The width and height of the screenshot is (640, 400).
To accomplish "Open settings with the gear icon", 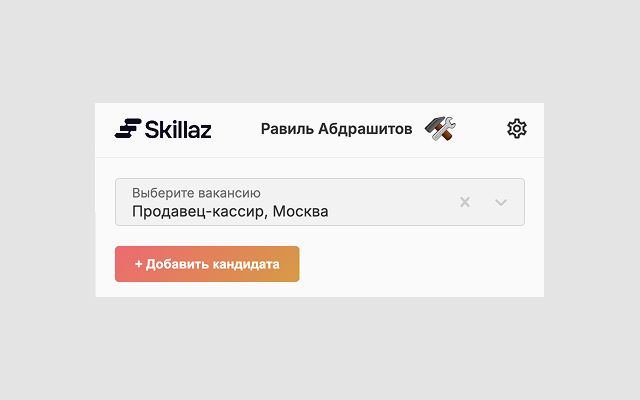I will pyautogui.click(x=516, y=128).
